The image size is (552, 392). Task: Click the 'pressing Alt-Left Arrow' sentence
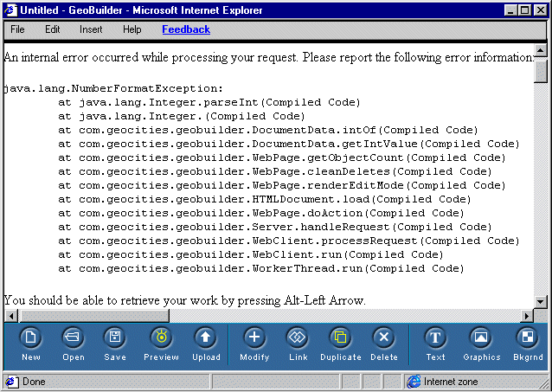click(185, 300)
